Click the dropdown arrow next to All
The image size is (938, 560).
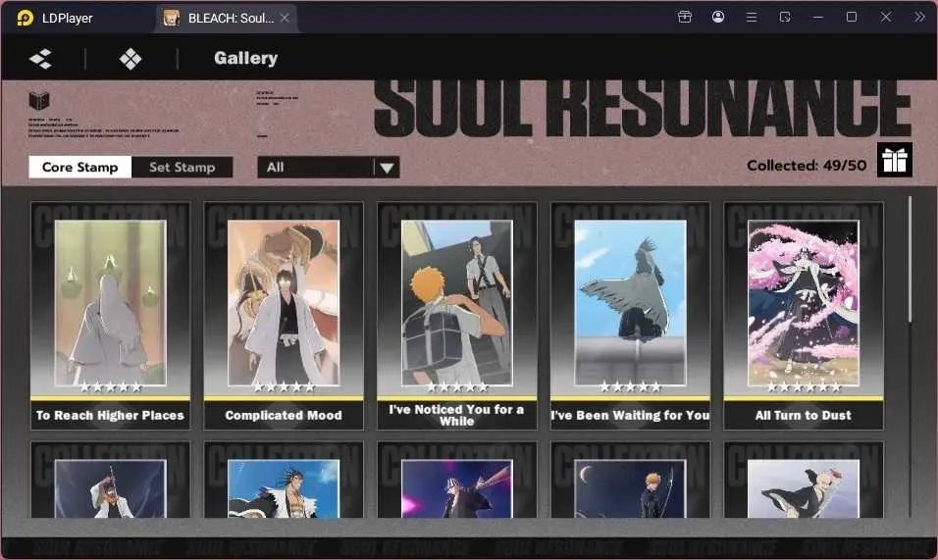[x=387, y=168]
